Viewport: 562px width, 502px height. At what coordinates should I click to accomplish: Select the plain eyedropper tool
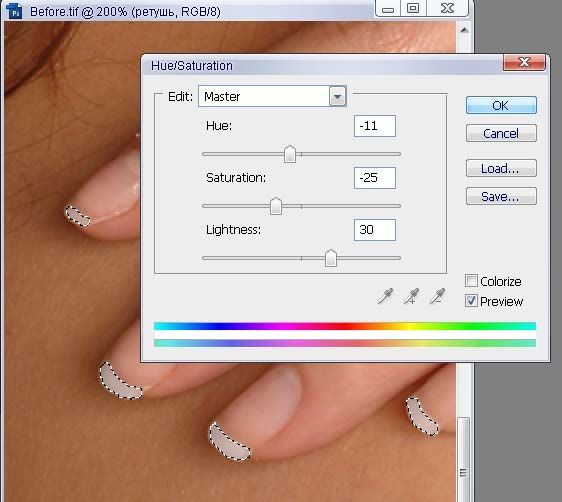[x=385, y=296]
